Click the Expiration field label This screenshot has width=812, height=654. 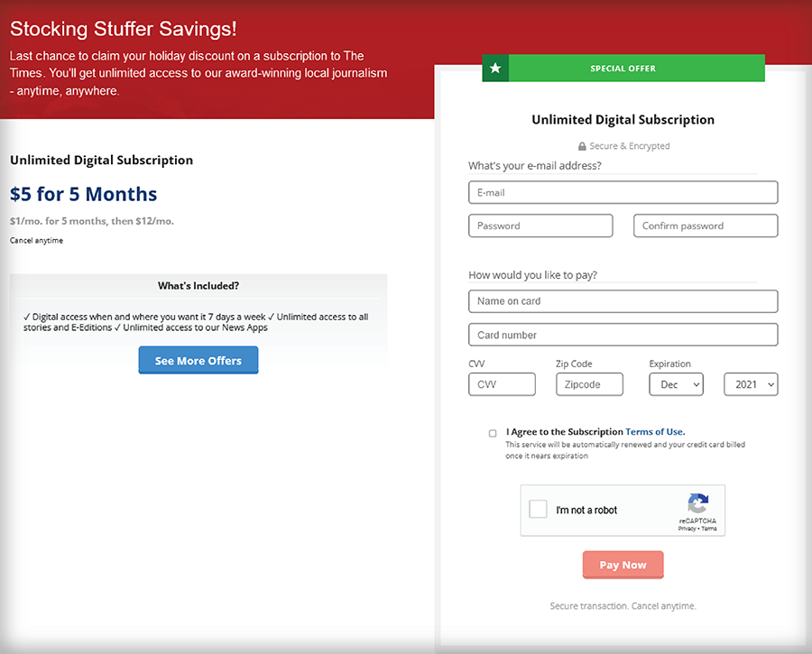pos(670,364)
